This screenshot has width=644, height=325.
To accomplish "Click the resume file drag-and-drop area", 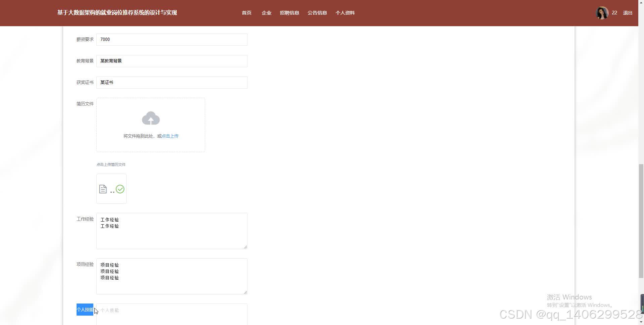I will click(151, 125).
